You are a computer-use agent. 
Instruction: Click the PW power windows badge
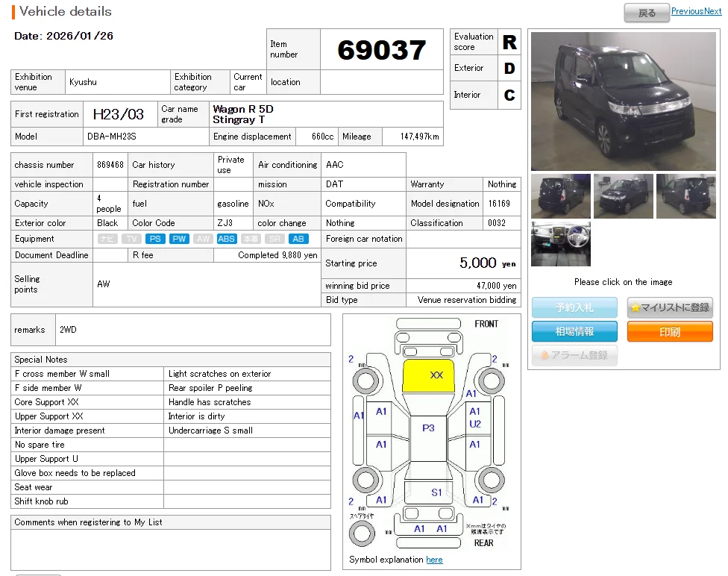pos(179,239)
